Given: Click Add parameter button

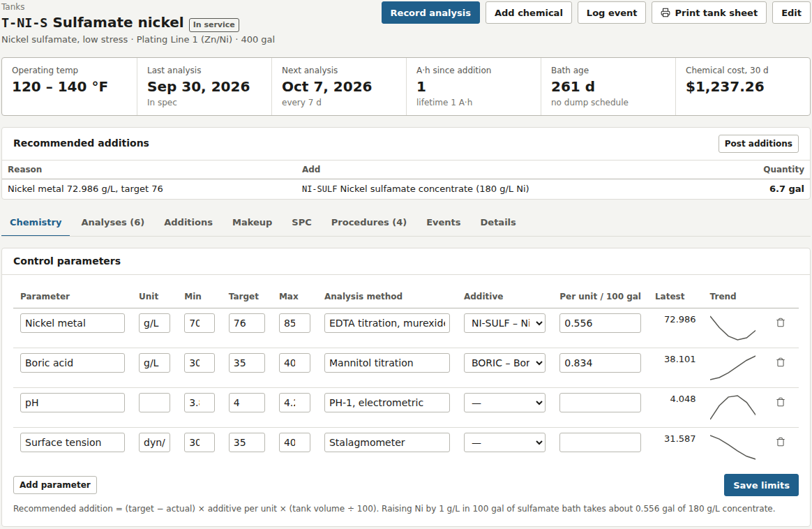Looking at the screenshot, I should pos(55,485).
